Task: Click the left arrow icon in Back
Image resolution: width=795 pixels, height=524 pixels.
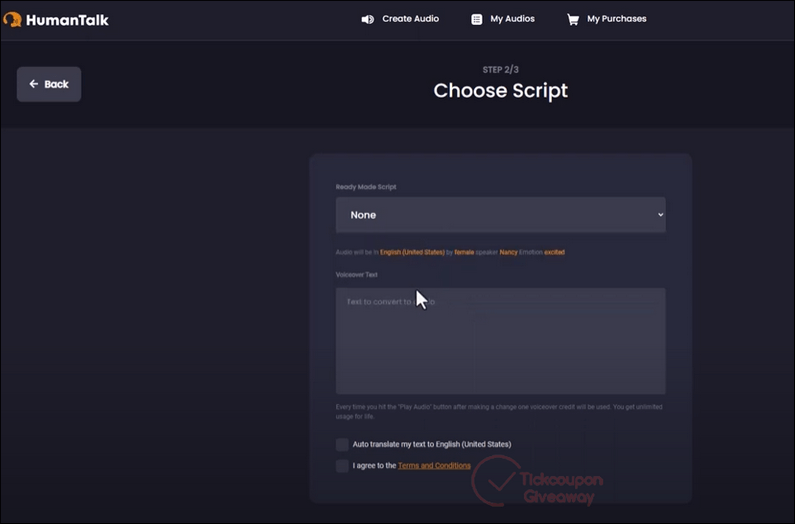Action: pos(33,84)
